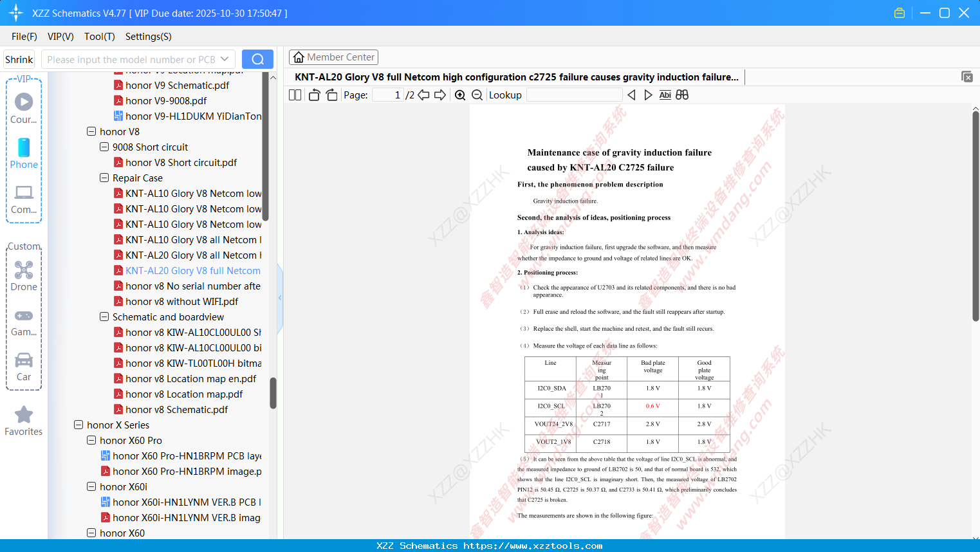Open the Drone category
The height and width of the screenshot is (552, 980).
[24, 276]
